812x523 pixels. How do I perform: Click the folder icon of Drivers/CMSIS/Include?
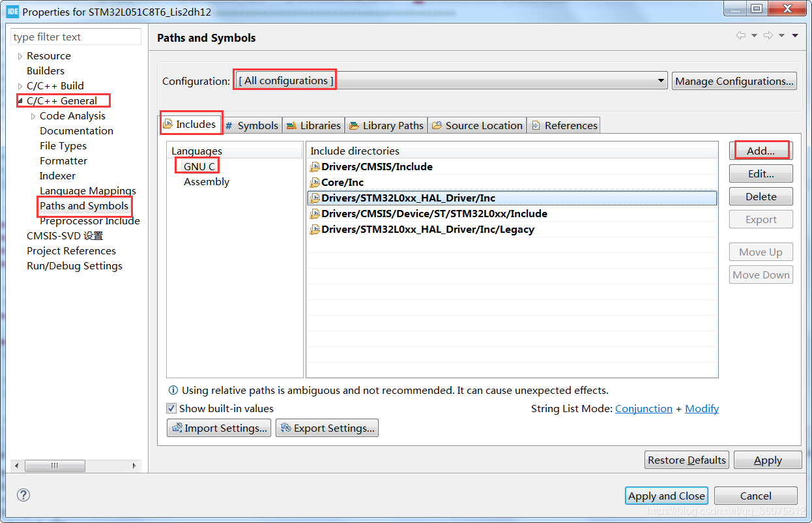tap(315, 167)
